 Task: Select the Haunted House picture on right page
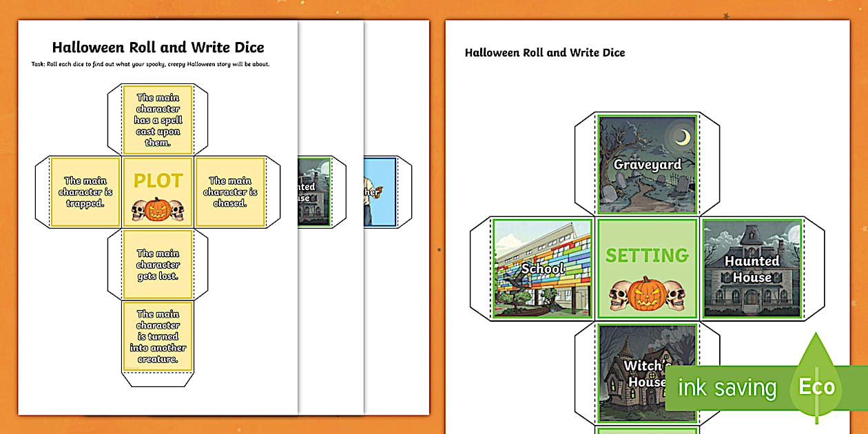point(752,269)
